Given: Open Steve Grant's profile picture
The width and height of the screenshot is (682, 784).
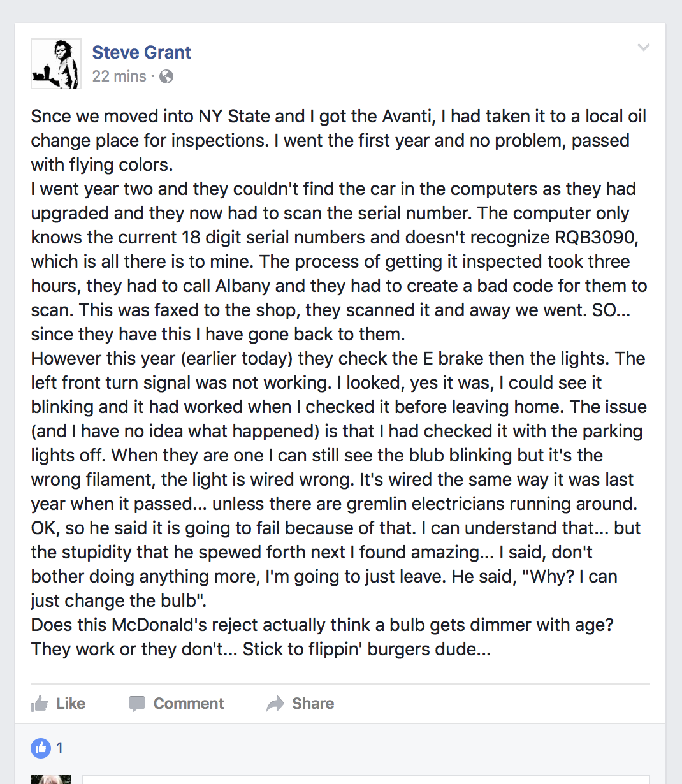Looking at the screenshot, I should point(56,64).
